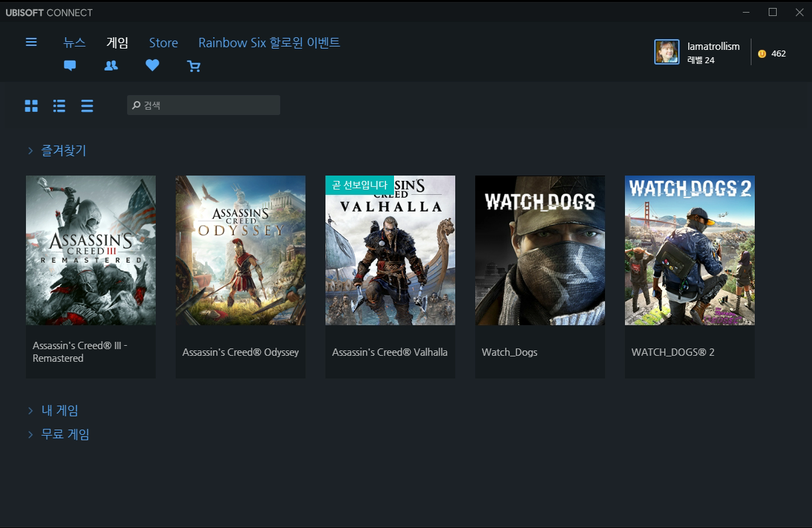Go to the 뉴스 tab
This screenshot has width=812, height=528.
pyautogui.click(x=75, y=43)
